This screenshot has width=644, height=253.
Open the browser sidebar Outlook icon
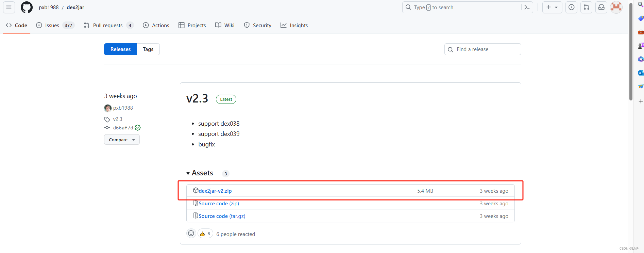click(641, 73)
